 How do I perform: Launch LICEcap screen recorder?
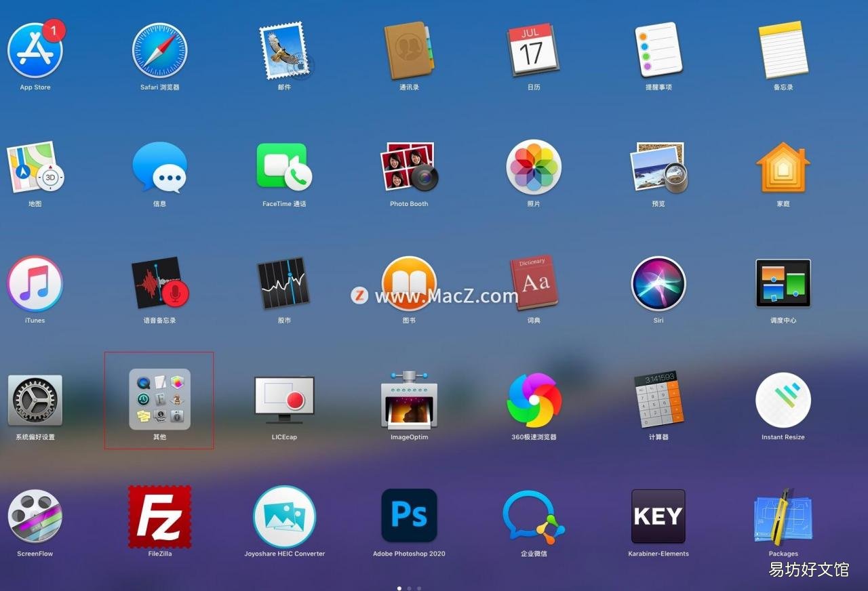coord(284,400)
